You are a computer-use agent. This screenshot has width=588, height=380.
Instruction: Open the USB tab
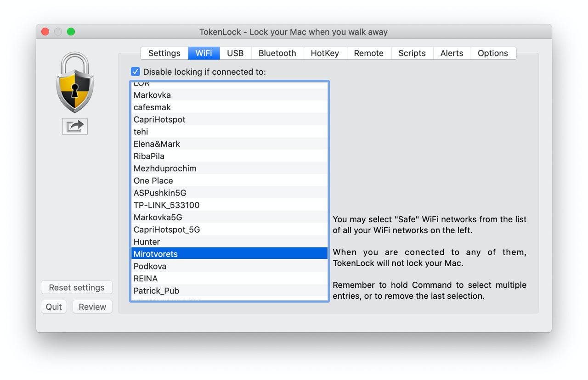point(235,53)
